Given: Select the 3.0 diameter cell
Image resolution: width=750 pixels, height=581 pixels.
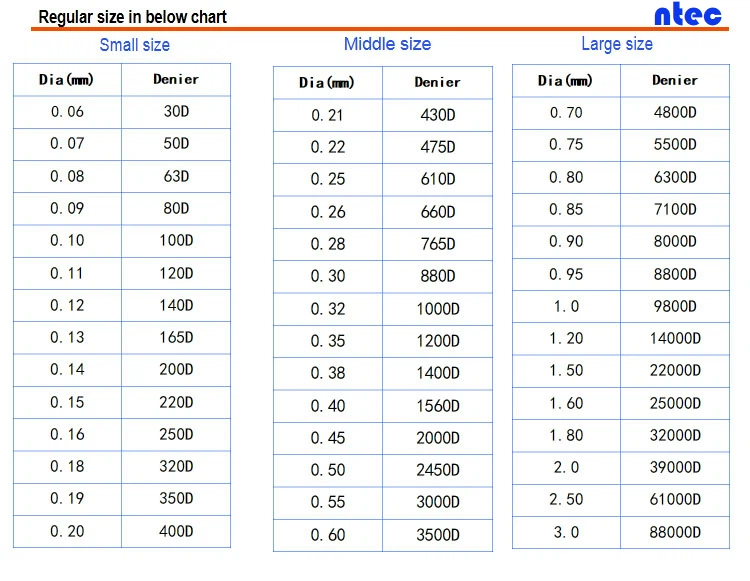Looking at the screenshot, I should point(566,532).
